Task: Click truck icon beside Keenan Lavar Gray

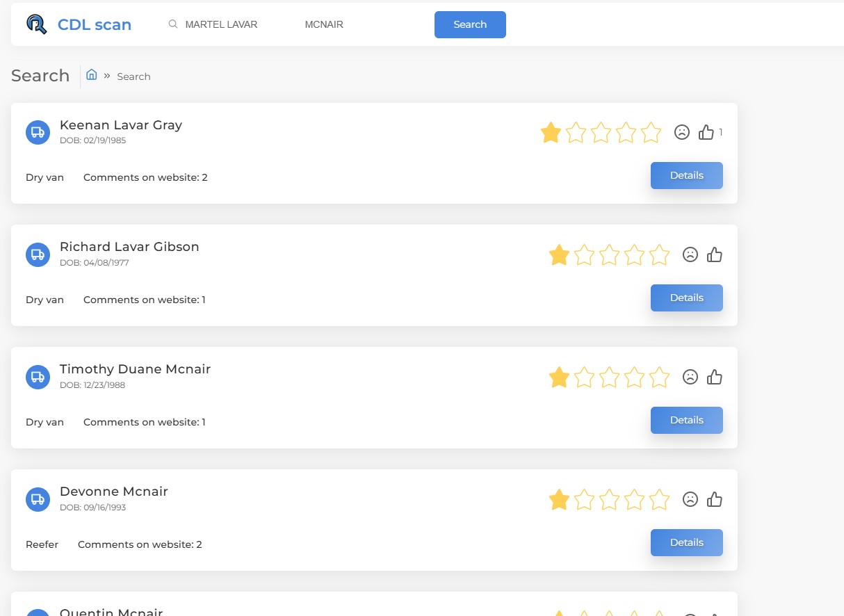Action: coord(38,132)
